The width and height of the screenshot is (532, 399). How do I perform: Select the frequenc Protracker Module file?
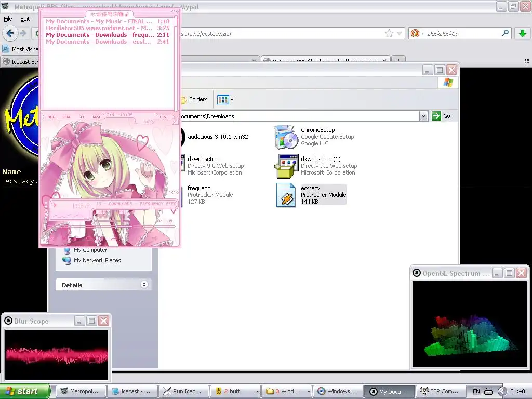pyautogui.click(x=210, y=195)
